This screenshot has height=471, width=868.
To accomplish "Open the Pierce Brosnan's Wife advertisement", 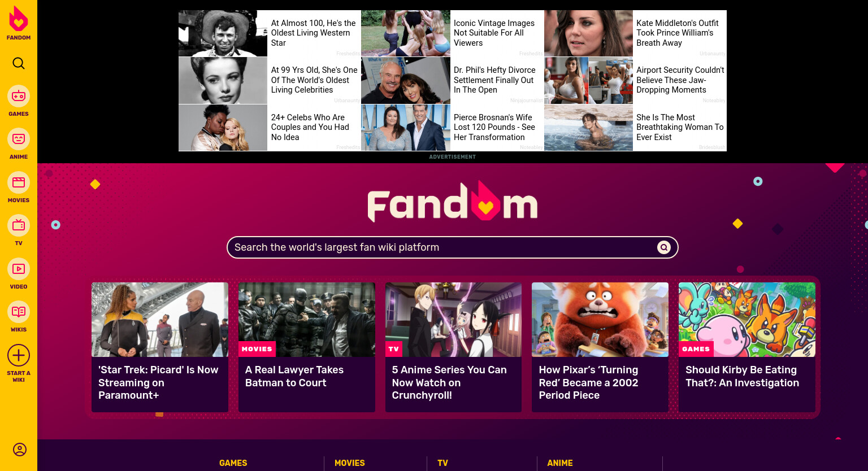I will tap(453, 128).
